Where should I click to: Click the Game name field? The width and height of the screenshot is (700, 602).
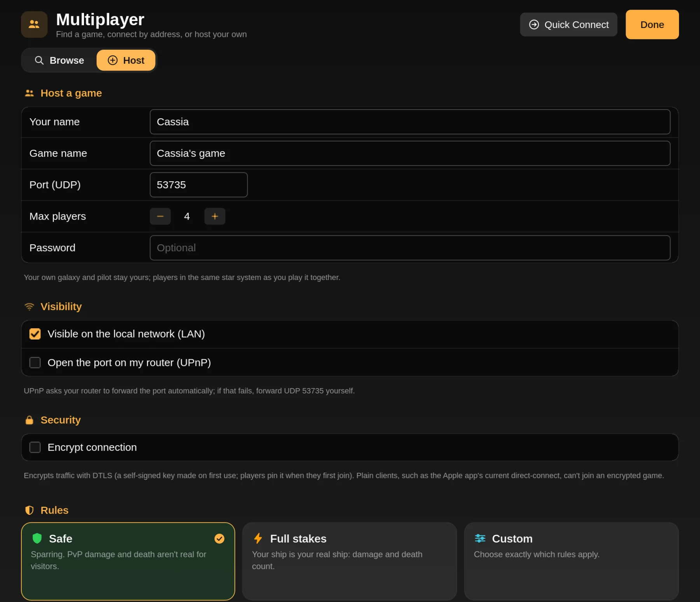click(410, 154)
